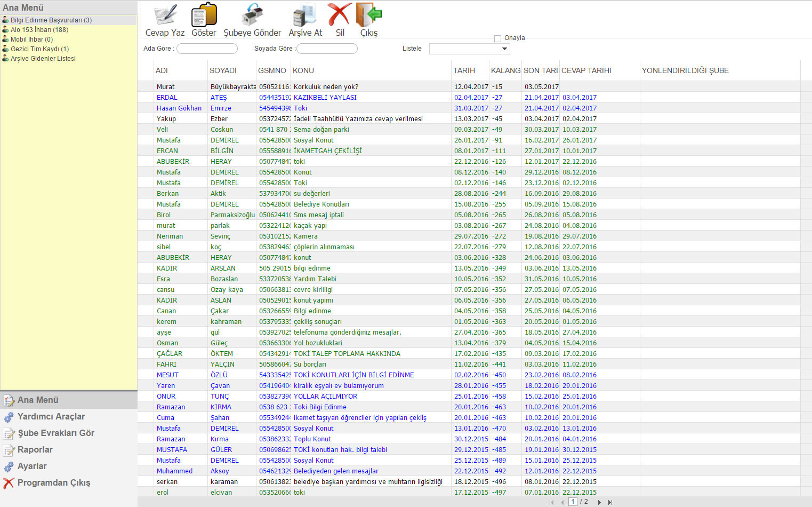Click Programdan Çıkış red X icon

9,483
